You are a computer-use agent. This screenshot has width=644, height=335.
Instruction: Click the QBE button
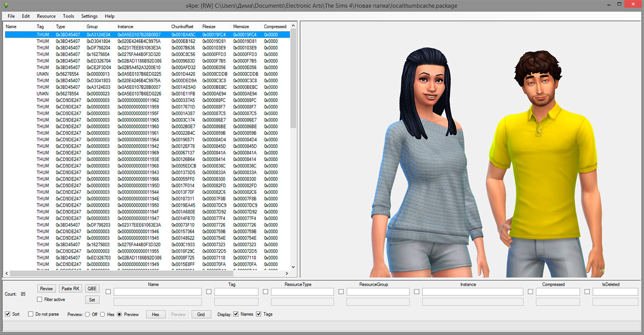pyautogui.click(x=92, y=288)
